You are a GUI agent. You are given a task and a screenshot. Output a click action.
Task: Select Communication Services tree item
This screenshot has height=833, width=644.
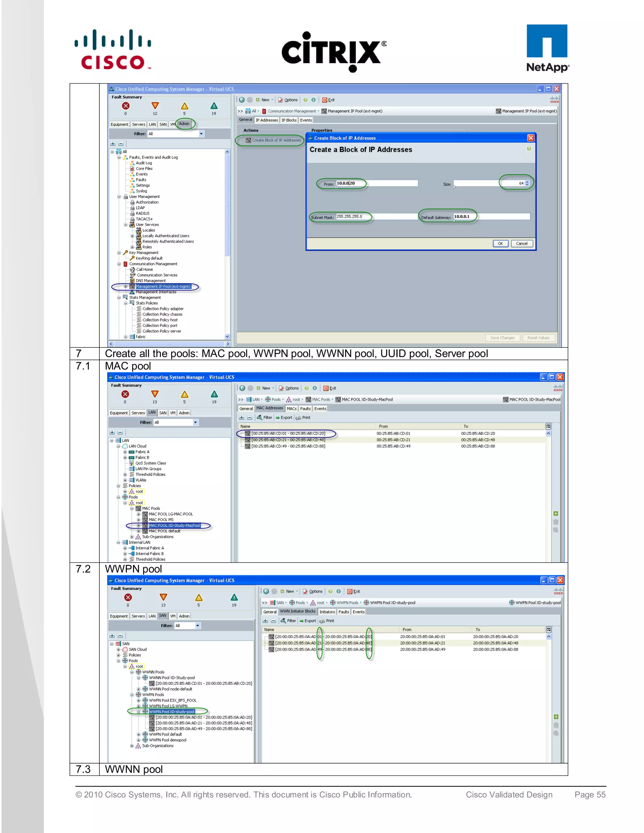point(157,275)
